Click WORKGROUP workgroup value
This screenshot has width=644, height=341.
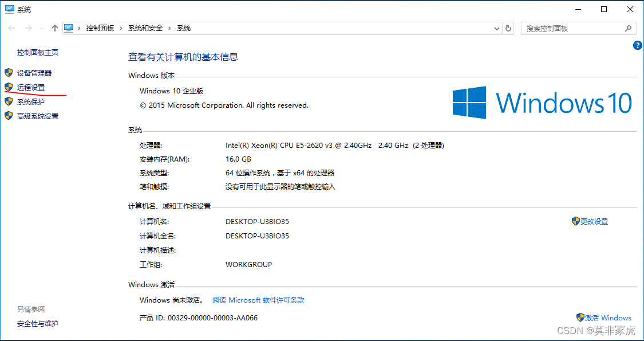[x=248, y=264]
